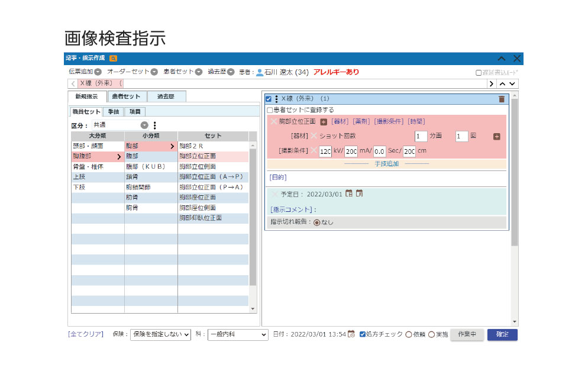Open three-dot menu beside 区分 dropdown
The image size is (588, 374).
[x=155, y=125]
